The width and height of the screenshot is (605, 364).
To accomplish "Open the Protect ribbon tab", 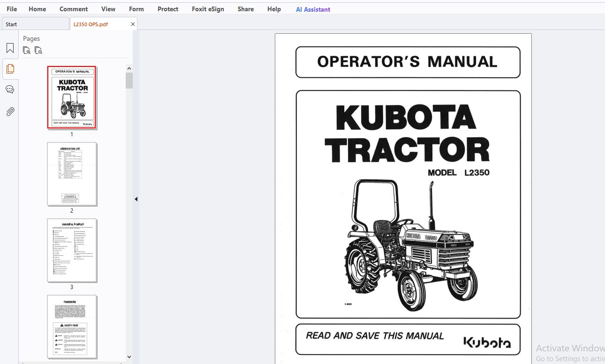I will tap(168, 9).
